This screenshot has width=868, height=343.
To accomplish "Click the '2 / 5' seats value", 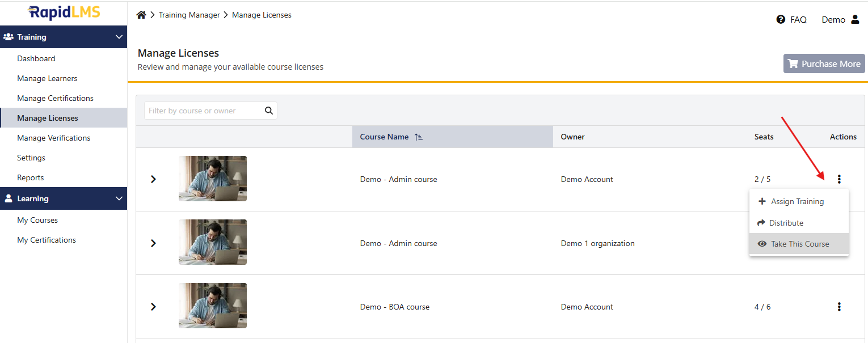I will (x=762, y=179).
